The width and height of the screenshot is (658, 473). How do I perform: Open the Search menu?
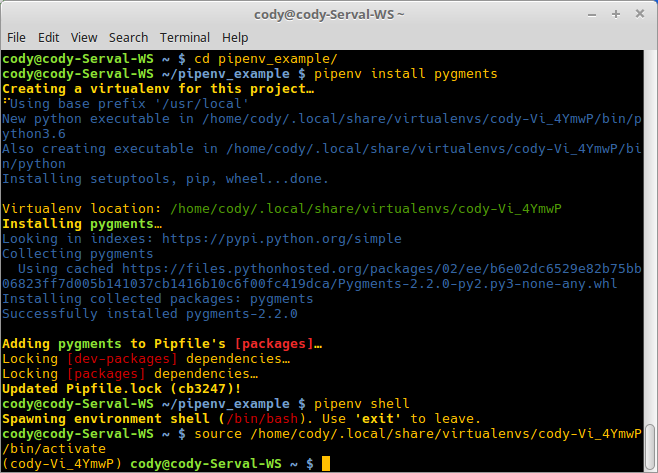click(128, 38)
